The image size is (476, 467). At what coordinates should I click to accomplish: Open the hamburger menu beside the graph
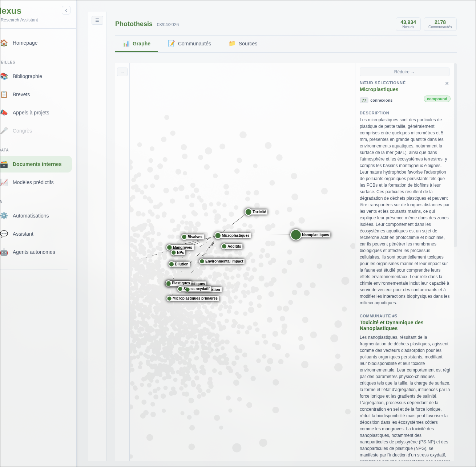pyautogui.click(x=97, y=20)
